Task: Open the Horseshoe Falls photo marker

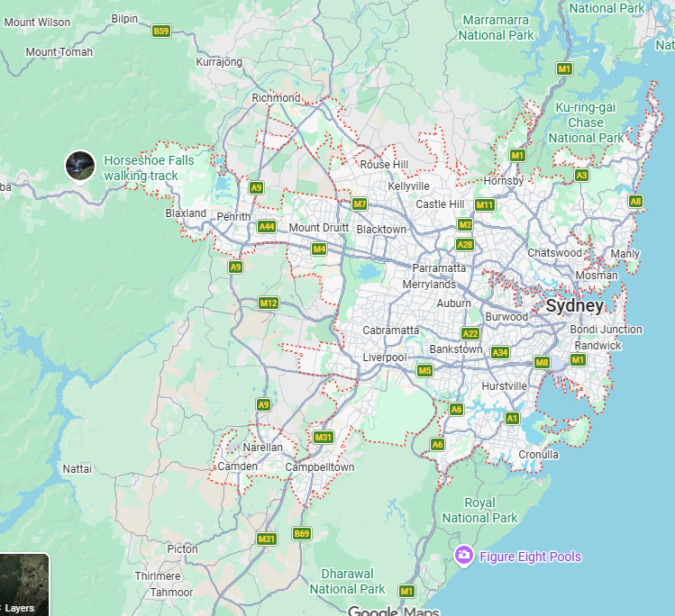Action: point(80,167)
